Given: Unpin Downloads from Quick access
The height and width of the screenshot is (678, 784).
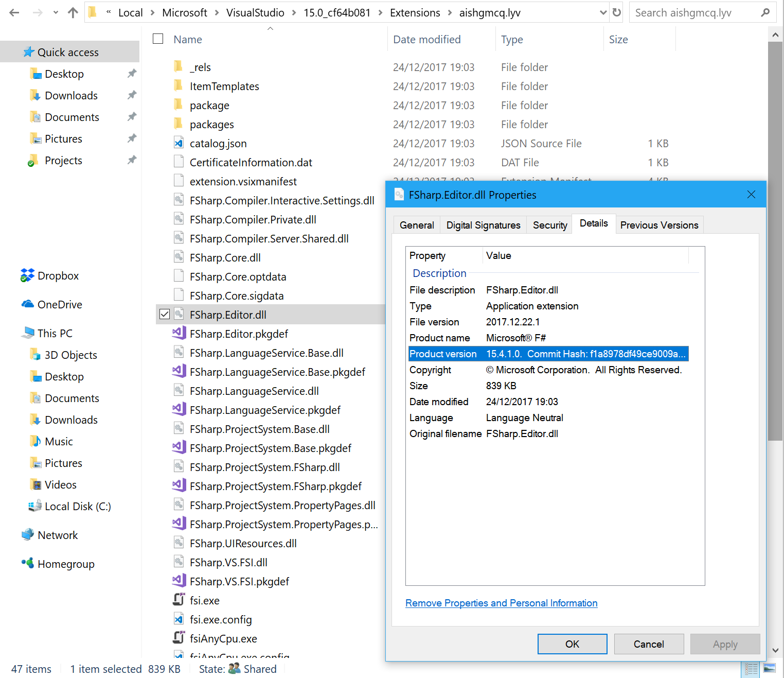Looking at the screenshot, I should [x=132, y=95].
